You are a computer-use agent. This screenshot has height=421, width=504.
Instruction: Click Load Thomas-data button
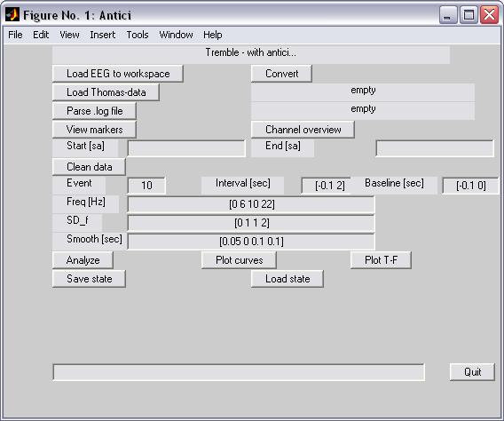click(106, 92)
